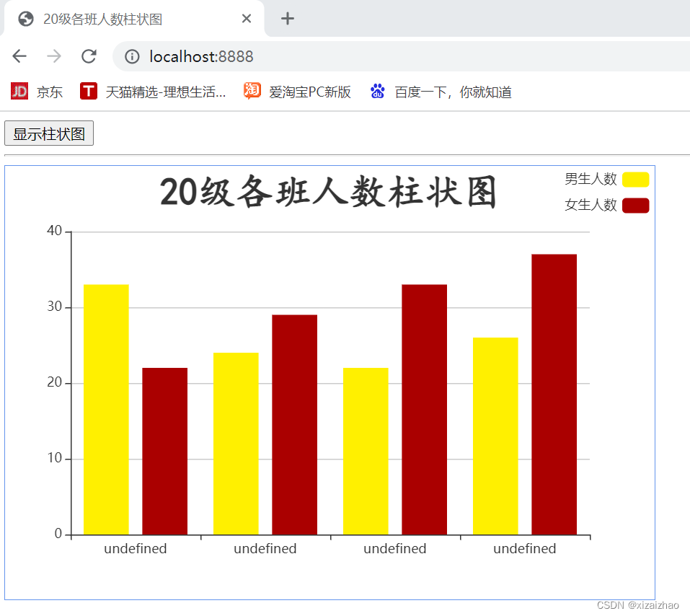Click the third group red bar
690x616 pixels.
[424, 410]
